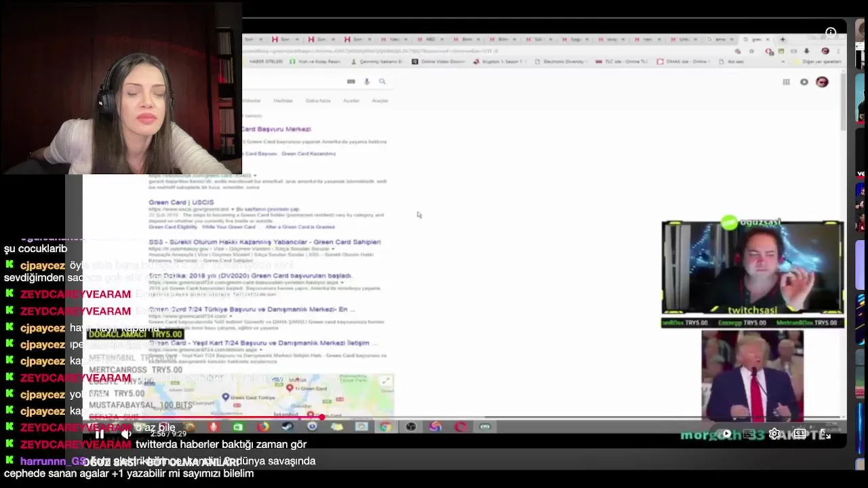Screen dimensions: 868x488
Task: Open the Google apps grid
Action: point(786,82)
